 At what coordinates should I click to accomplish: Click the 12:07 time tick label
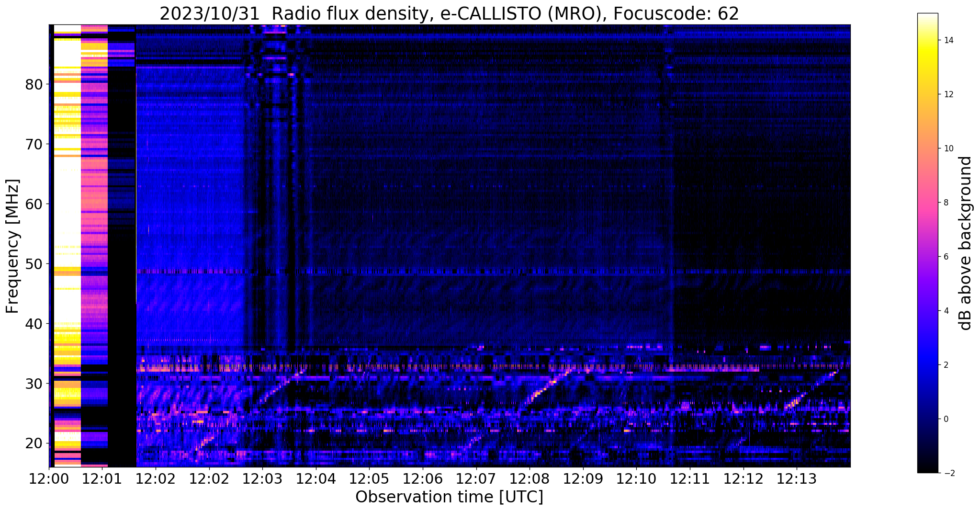coord(476,478)
